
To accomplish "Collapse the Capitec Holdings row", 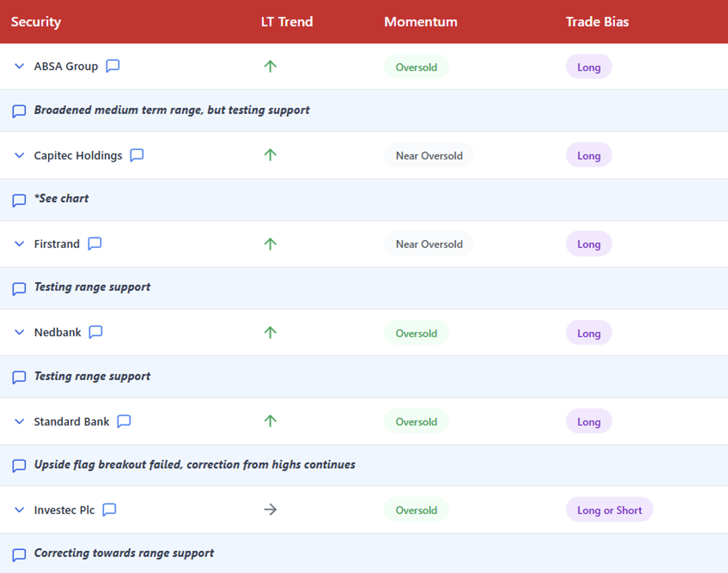I will [19, 155].
